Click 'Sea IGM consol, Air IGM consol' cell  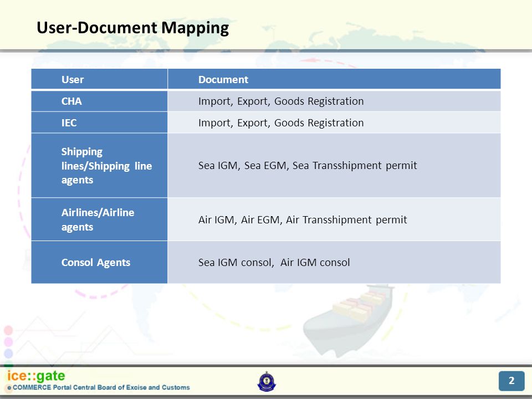tap(334, 262)
